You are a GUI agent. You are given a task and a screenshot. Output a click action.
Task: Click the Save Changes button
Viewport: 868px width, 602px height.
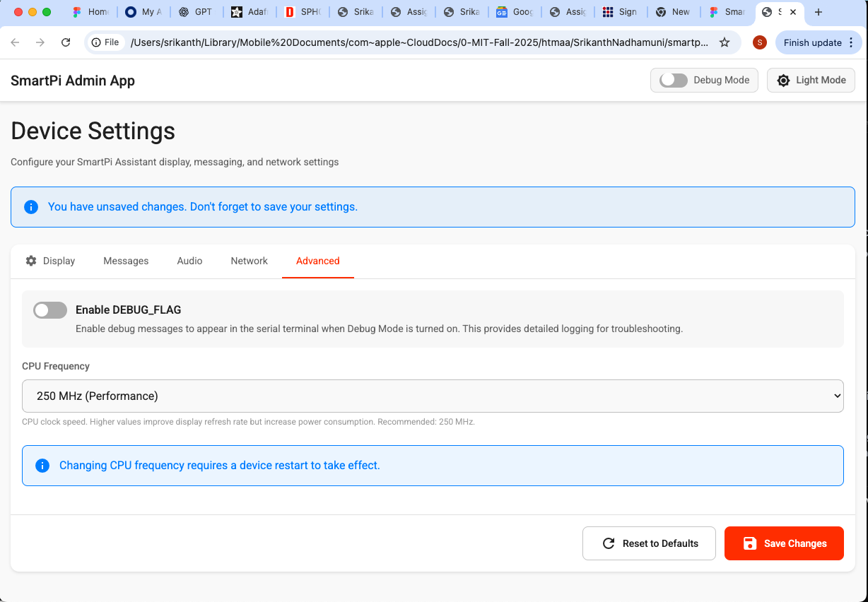coord(784,543)
